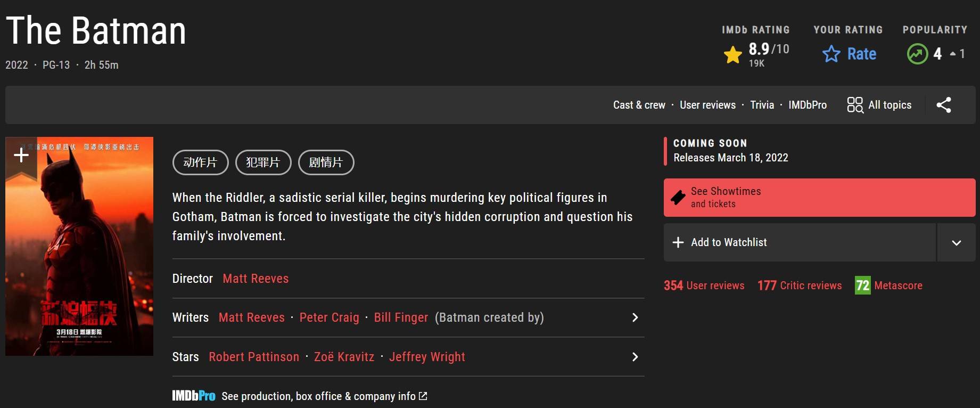Click the 19K ratings count
The image size is (980, 408).
[756, 63]
